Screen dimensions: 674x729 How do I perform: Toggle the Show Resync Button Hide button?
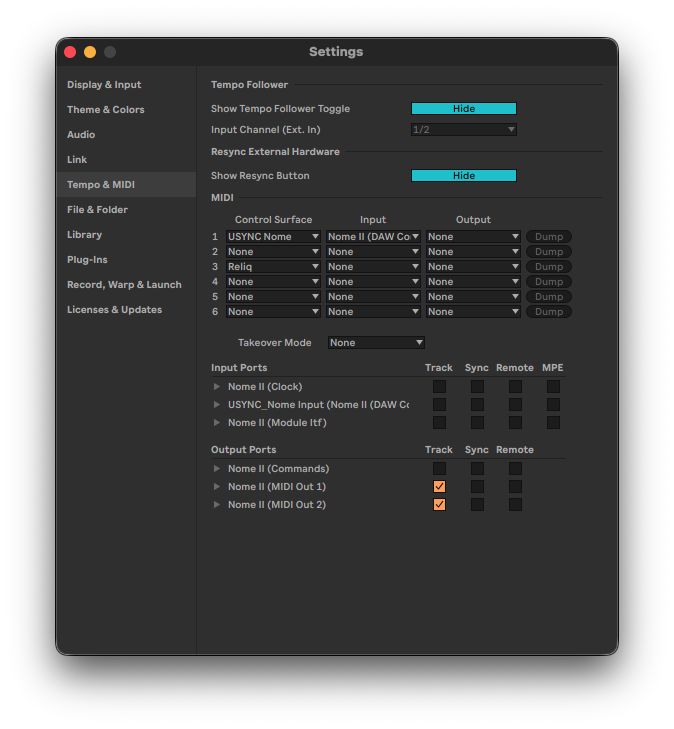[463, 176]
